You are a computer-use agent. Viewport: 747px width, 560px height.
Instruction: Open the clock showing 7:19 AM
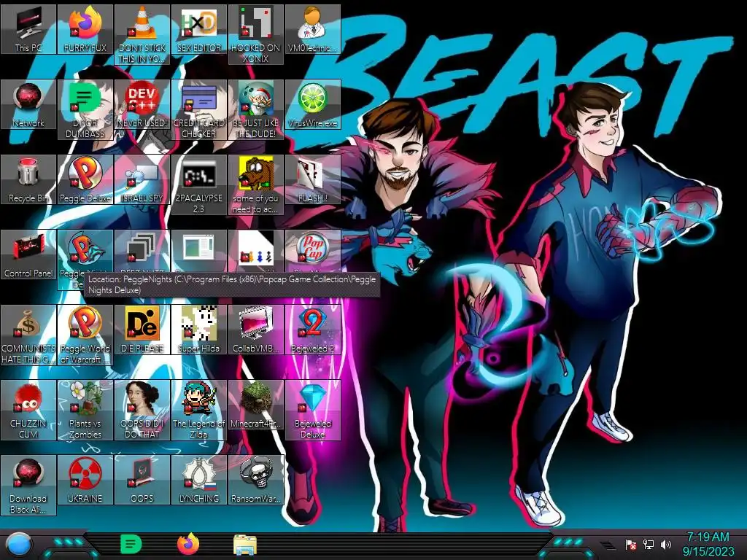click(x=708, y=544)
